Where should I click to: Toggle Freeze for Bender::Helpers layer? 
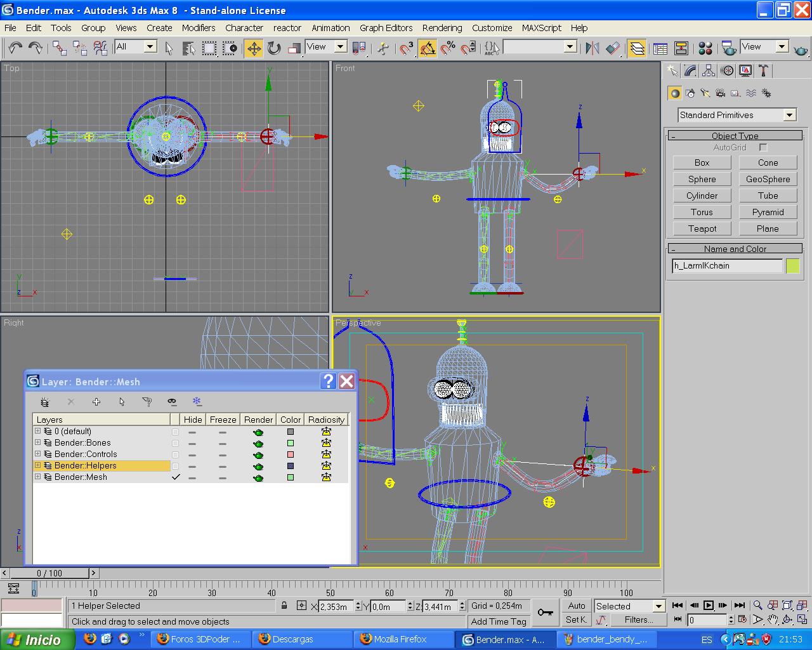tap(223, 466)
